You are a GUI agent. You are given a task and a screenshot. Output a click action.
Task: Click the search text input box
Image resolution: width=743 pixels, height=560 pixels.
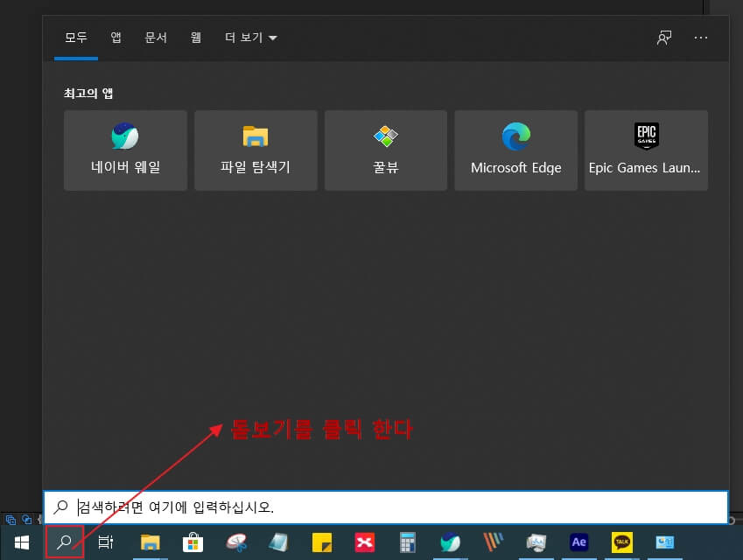386,507
